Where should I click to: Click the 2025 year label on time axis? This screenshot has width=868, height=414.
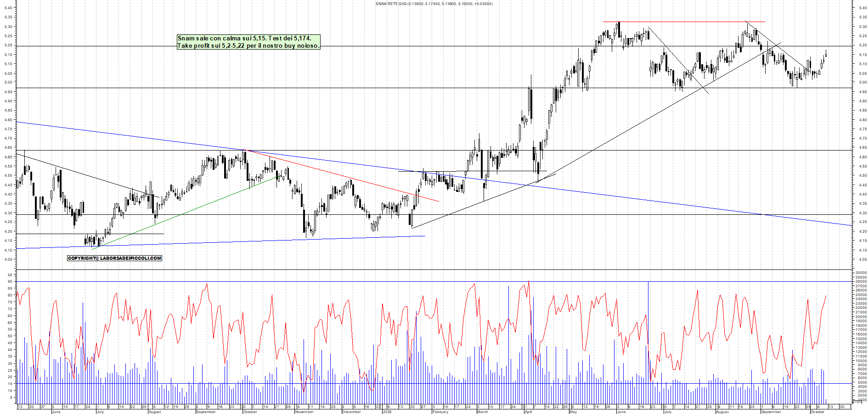pos(387,412)
